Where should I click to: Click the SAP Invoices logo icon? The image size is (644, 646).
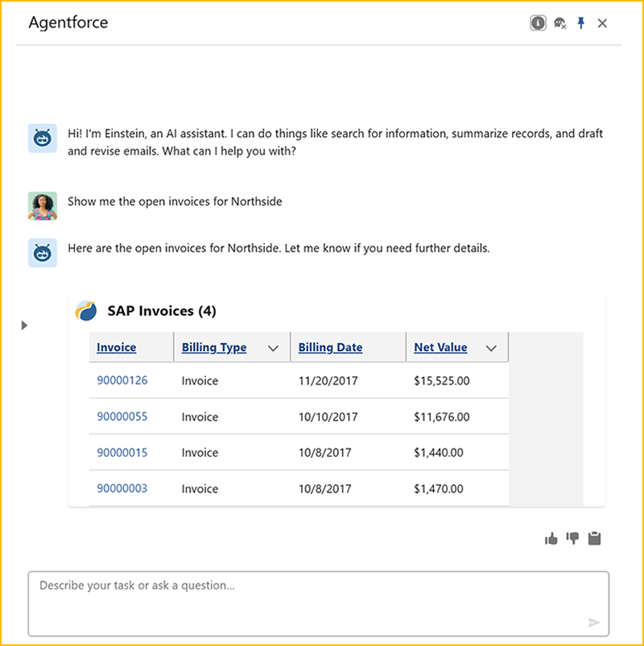[x=85, y=311]
